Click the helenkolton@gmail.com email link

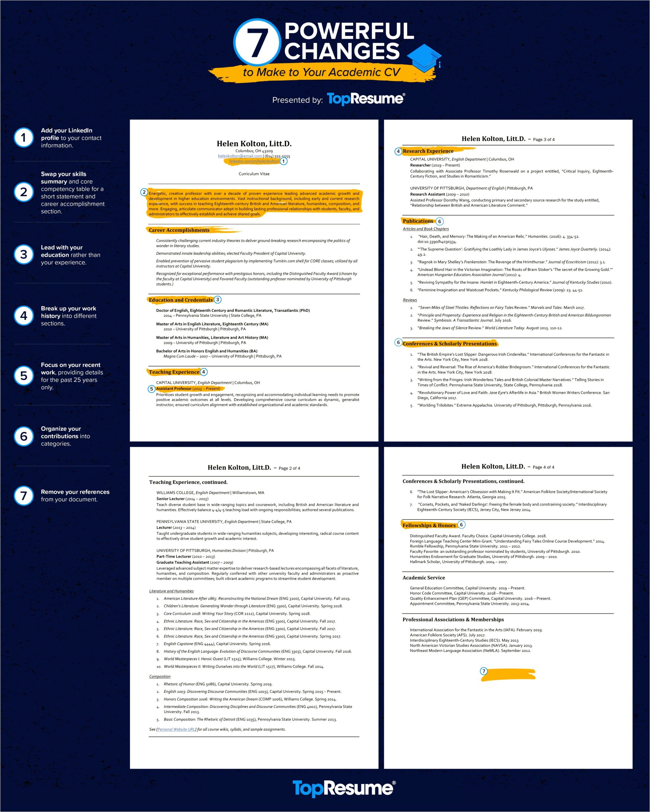[259, 157]
